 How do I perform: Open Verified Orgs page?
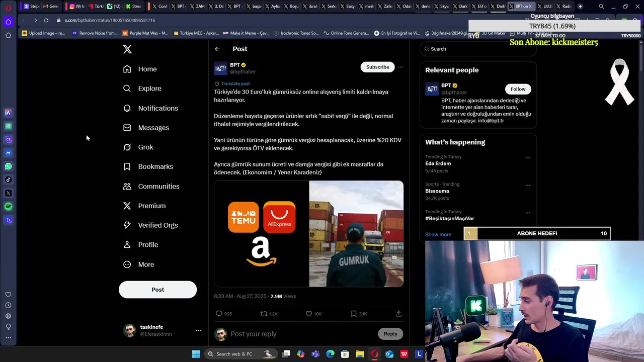(x=151, y=225)
